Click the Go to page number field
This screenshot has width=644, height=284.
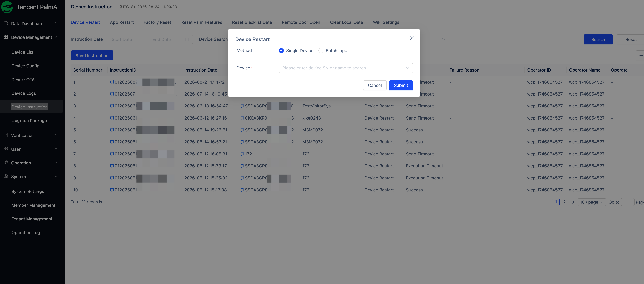pos(627,202)
